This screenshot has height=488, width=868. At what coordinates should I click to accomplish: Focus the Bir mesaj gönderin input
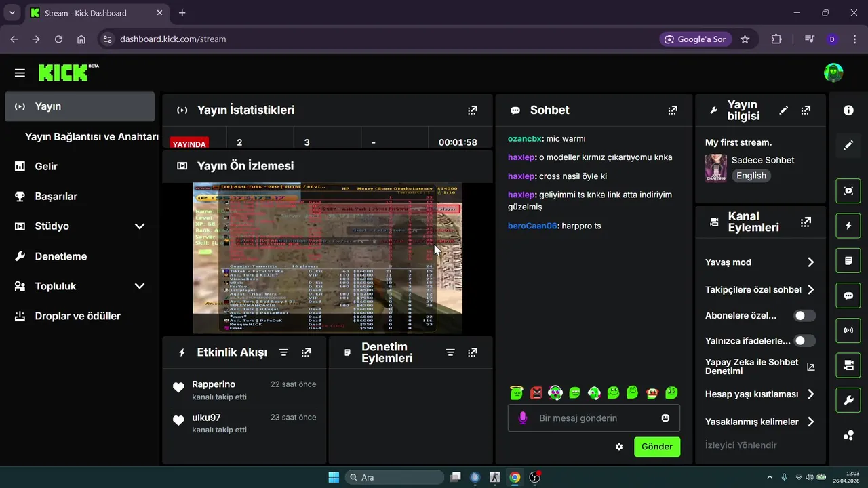tap(593, 418)
